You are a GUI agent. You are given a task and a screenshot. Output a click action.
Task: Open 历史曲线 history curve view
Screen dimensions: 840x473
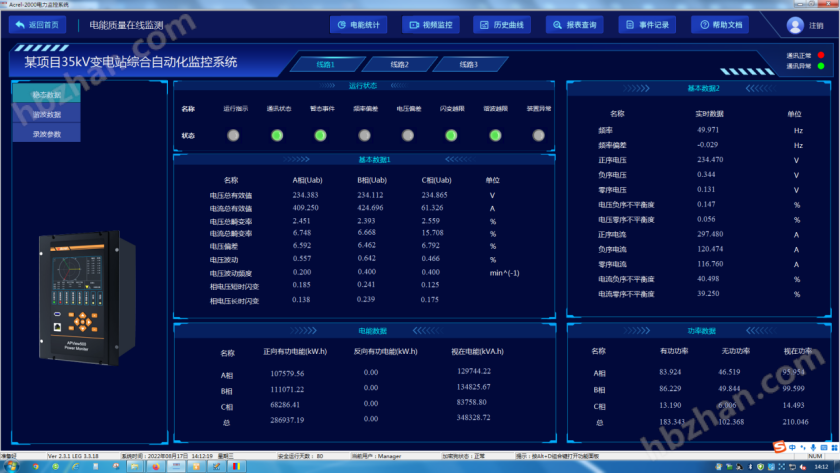pos(504,25)
